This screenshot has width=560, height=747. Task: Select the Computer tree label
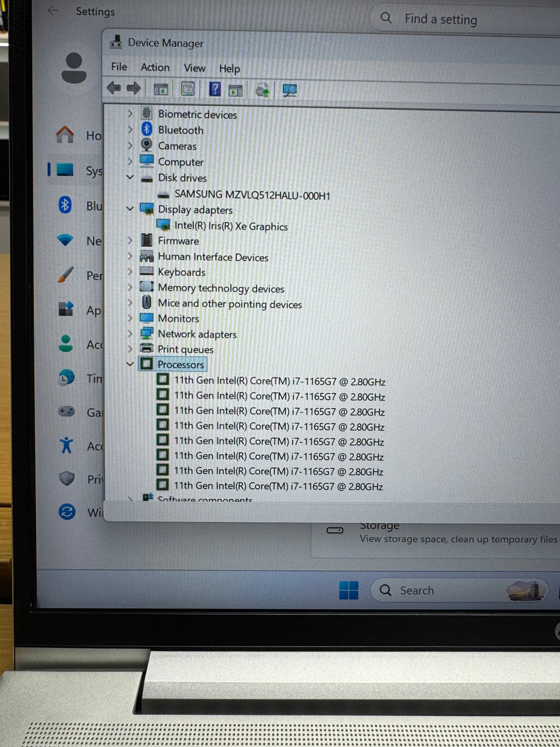[x=180, y=162]
